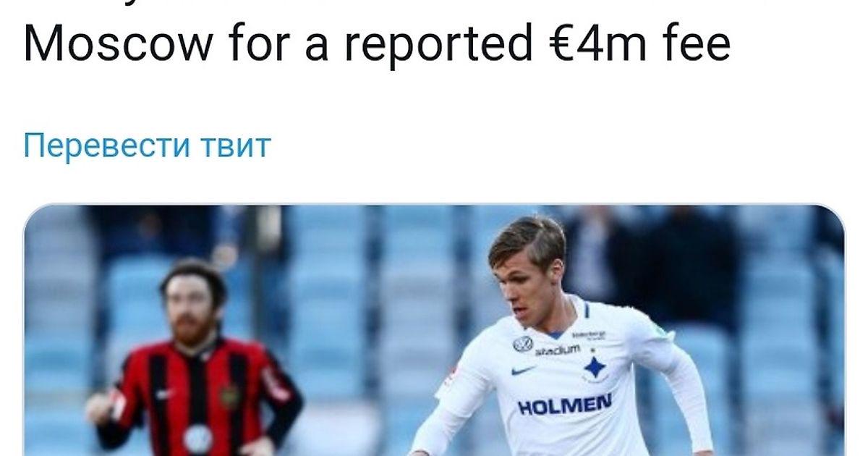The height and width of the screenshot is (456, 868).
Task: Click the Volkswagen logo on the white jersey
Action: (523, 345)
